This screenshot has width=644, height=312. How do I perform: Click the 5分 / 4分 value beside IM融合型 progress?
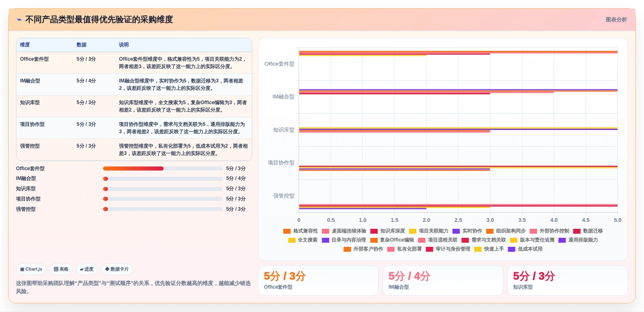(x=236, y=179)
